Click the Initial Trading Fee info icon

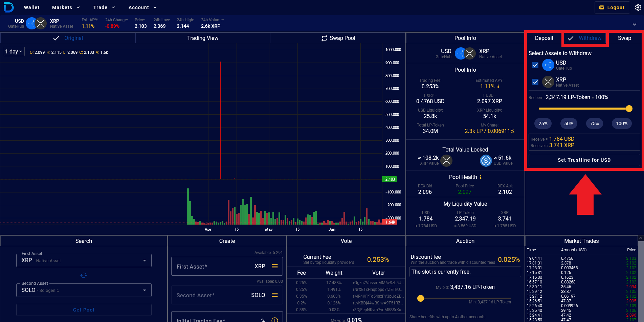click(x=275, y=320)
